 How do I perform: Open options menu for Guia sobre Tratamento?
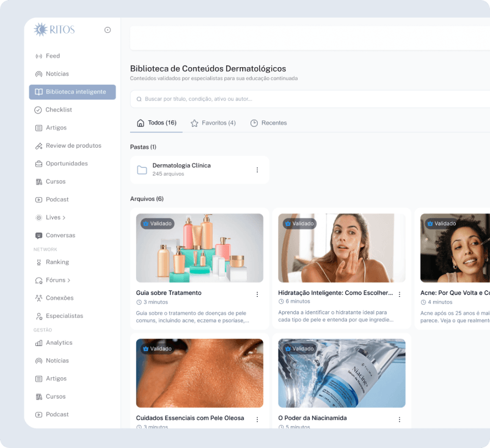[257, 294]
